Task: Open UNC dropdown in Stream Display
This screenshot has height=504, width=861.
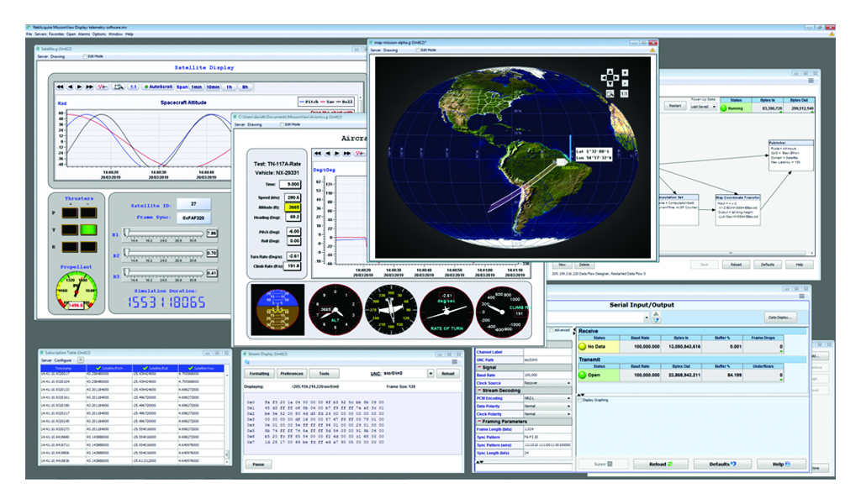Action: click(x=430, y=374)
